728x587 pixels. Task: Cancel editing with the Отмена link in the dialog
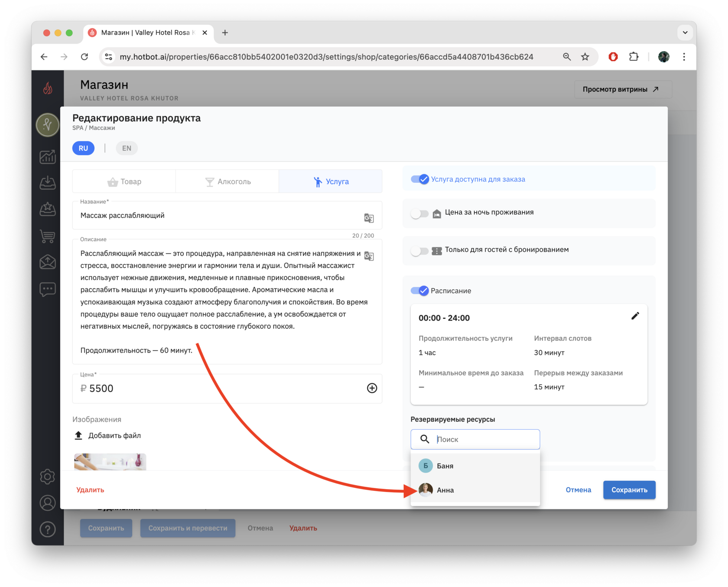pos(578,490)
